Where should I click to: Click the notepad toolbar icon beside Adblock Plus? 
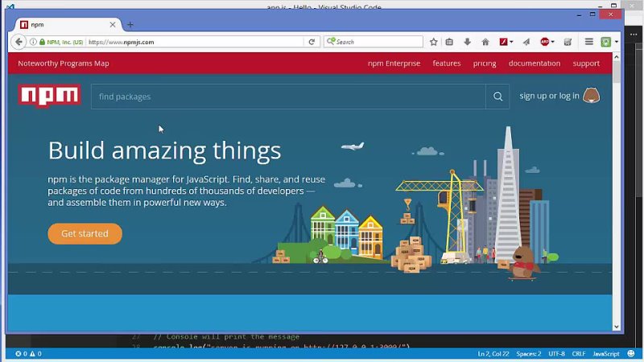click(x=568, y=42)
